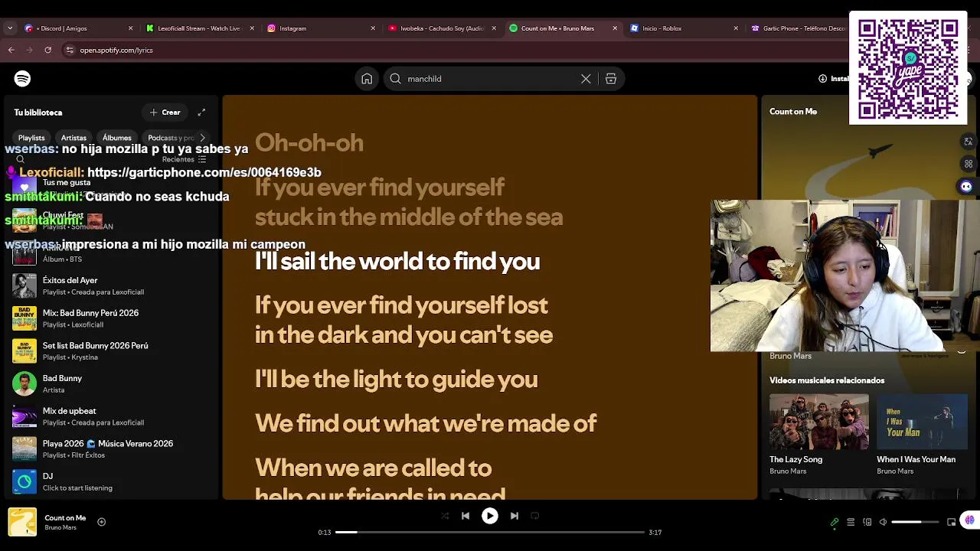This screenshot has width=980, height=551.
Task: Jump to lyric 'I'll sail the world to find you'
Action: point(397,261)
